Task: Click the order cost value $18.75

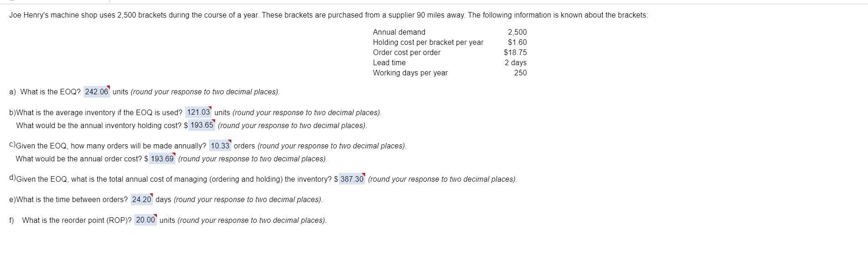Action: coord(515,53)
